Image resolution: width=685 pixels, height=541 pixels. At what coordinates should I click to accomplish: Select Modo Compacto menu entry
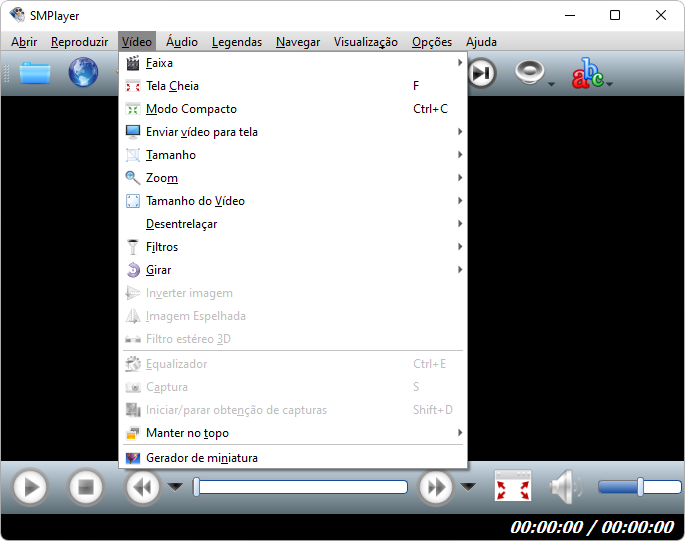point(293,109)
